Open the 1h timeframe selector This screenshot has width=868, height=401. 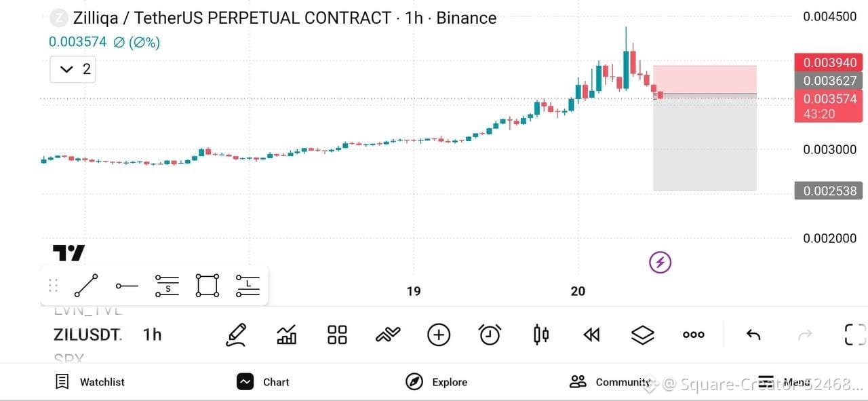[153, 335]
